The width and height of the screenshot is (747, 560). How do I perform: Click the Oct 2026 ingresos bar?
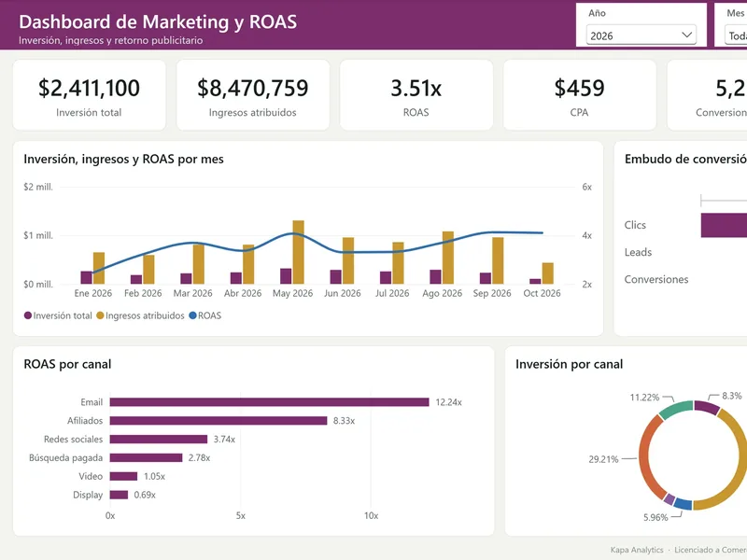coord(548,273)
